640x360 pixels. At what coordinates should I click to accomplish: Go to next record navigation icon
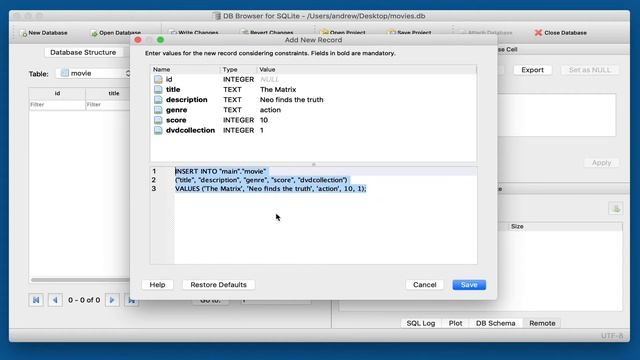[112, 300]
